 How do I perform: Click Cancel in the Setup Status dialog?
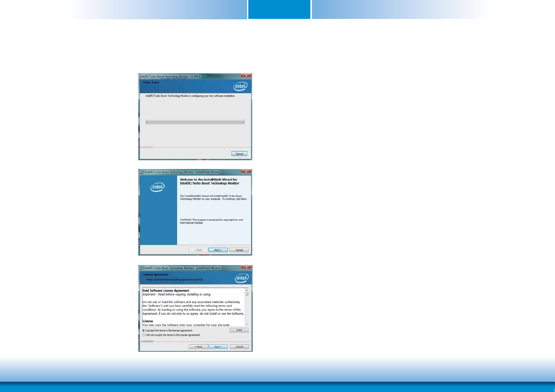[x=239, y=154]
